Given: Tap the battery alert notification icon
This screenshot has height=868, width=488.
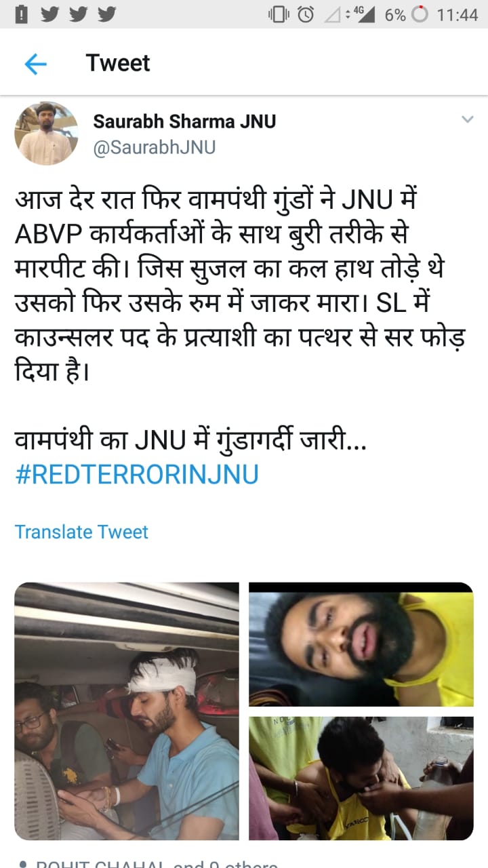Looking at the screenshot, I should click(x=21, y=14).
